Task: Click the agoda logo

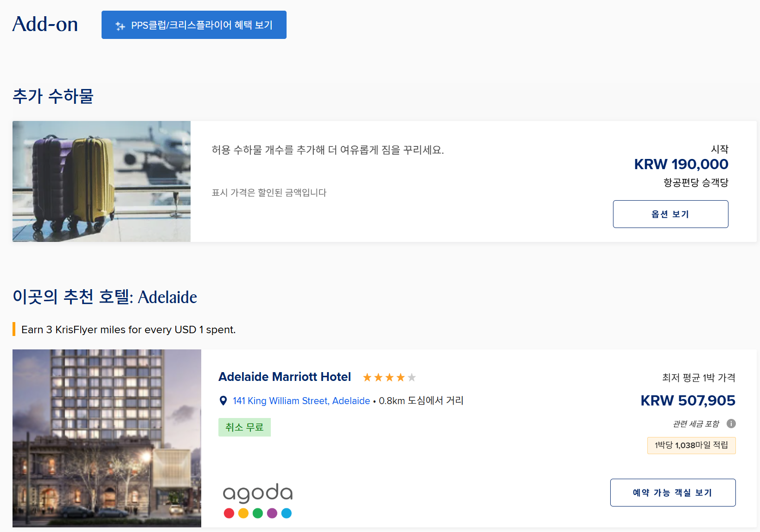Action: point(258,500)
